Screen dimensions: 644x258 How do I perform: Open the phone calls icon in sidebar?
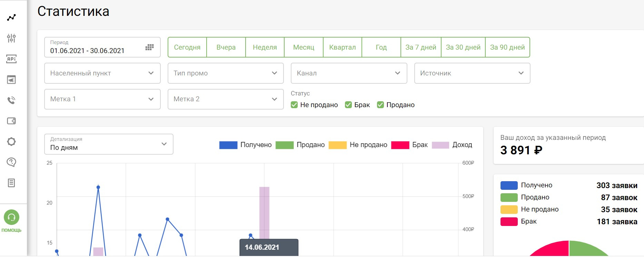tap(11, 100)
